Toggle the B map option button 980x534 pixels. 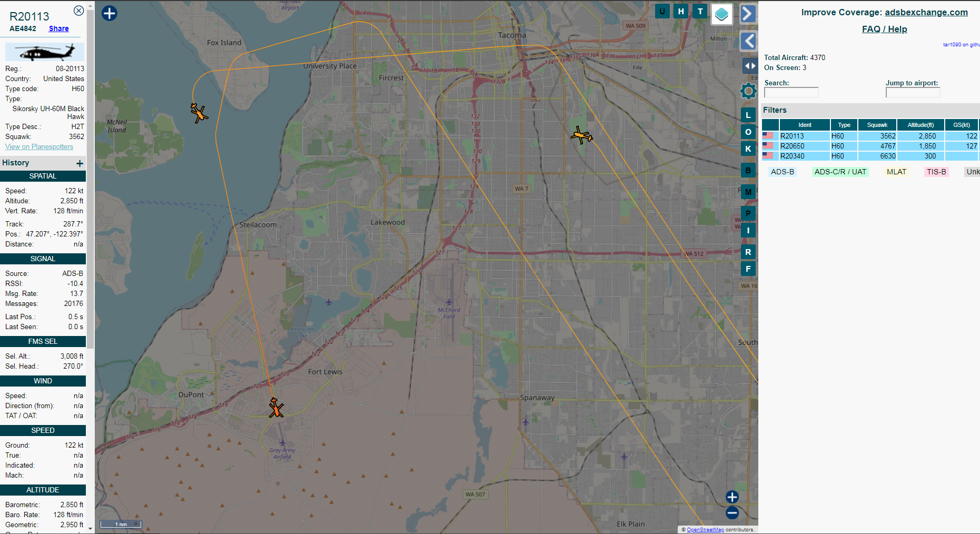(x=748, y=170)
